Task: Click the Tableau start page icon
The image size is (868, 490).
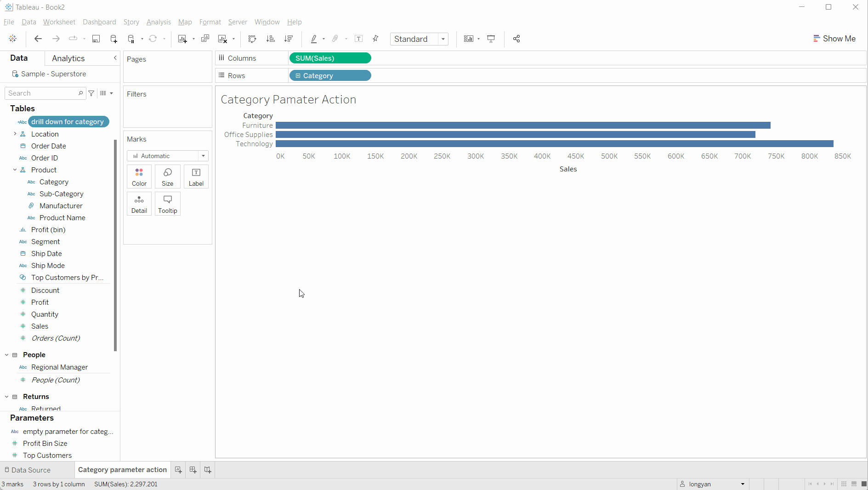Action: click(x=13, y=39)
